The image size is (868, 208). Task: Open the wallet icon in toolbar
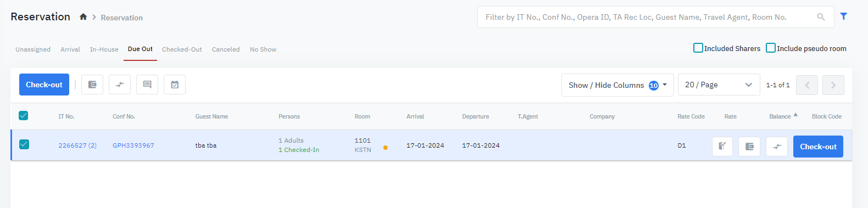point(92,85)
